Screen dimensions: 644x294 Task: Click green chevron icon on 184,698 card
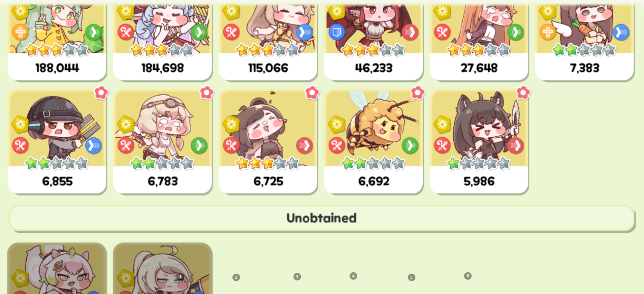(199, 32)
